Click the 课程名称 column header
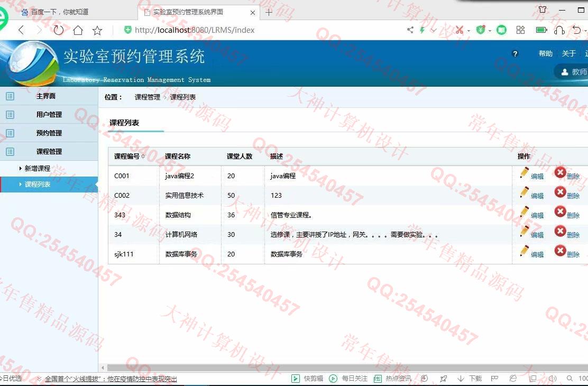 (178, 157)
